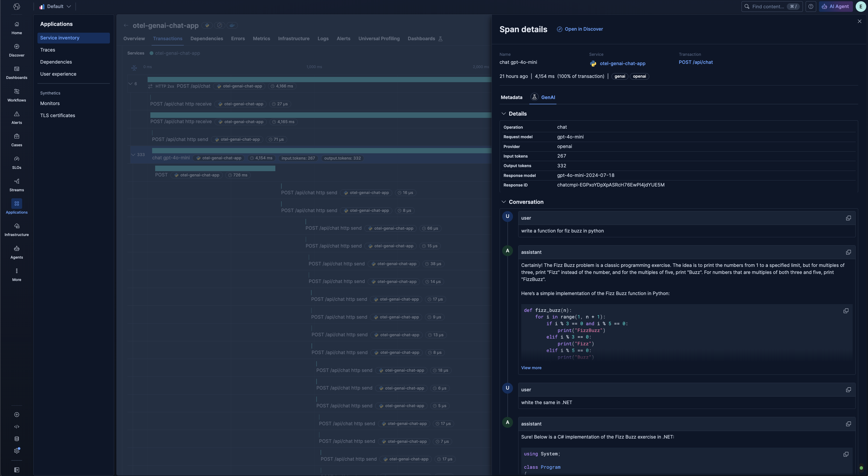Select the 4,165 ms http receive span bar
The width and height of the screenshot is (868, 476).
321,115
